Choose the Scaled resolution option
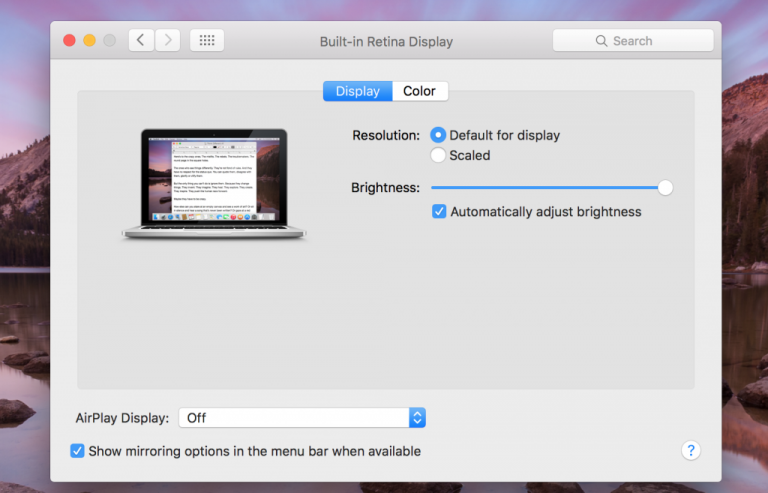Screen dimensions: 768x493 click(438, 155)
